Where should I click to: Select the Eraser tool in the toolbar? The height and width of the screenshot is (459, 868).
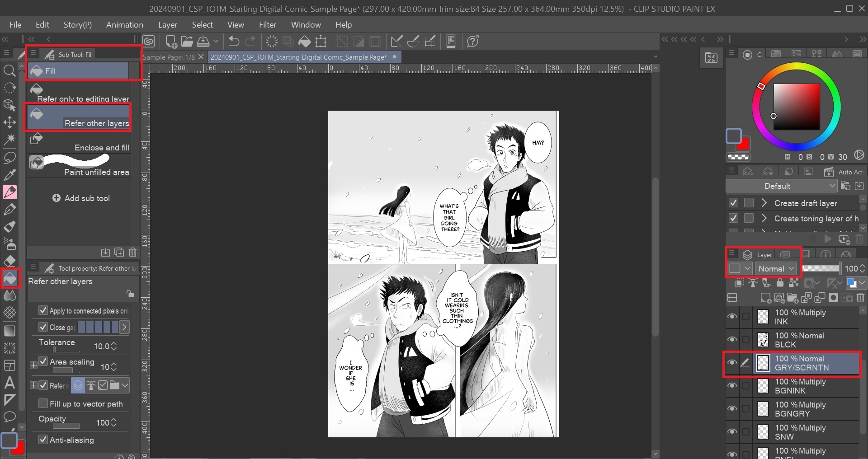[x=9, y=261]
